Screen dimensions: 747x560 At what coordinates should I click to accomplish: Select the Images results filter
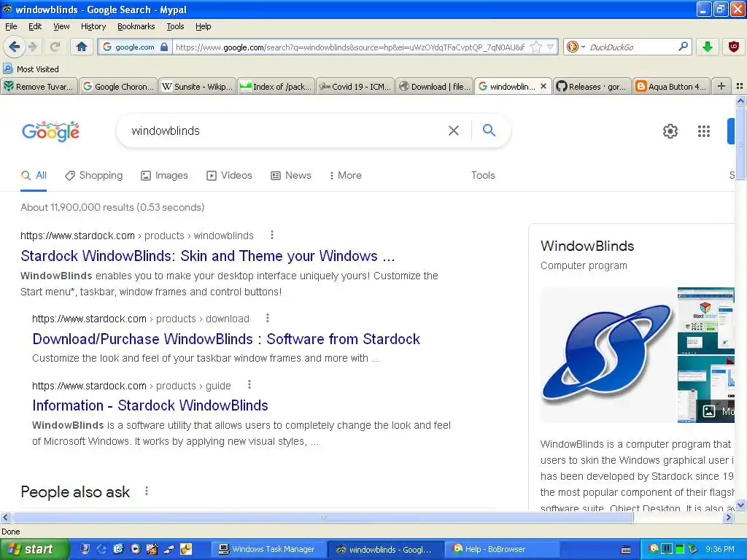pos(164,175)
